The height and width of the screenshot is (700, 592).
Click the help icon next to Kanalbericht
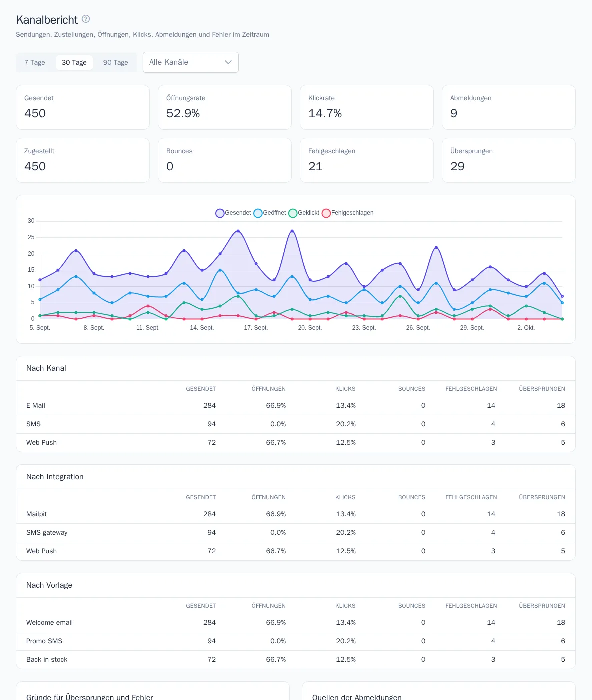[86, 19]
